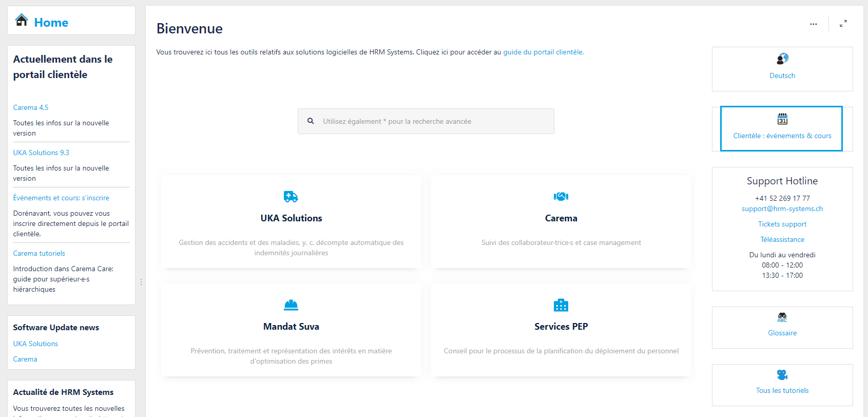Screen dimensions: 868x417
Task: Click the Support Hotline heading
Action: tap(782, 181)
